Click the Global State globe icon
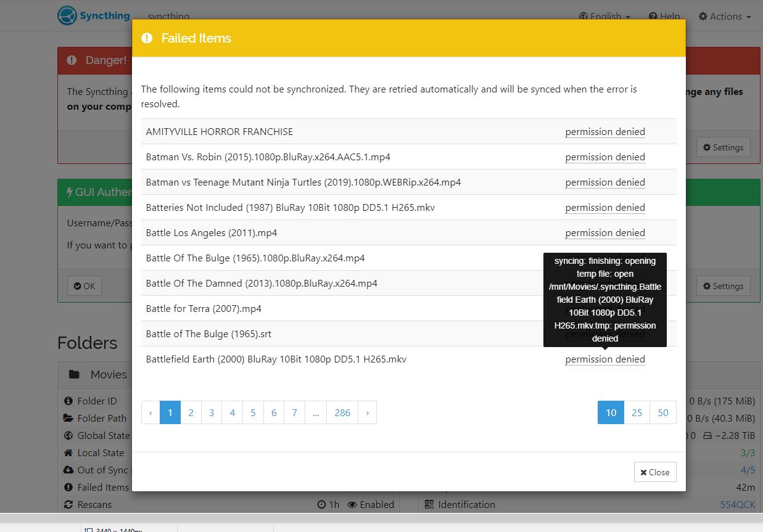This screenshot has height=532, width=763. tap(68, 435)
